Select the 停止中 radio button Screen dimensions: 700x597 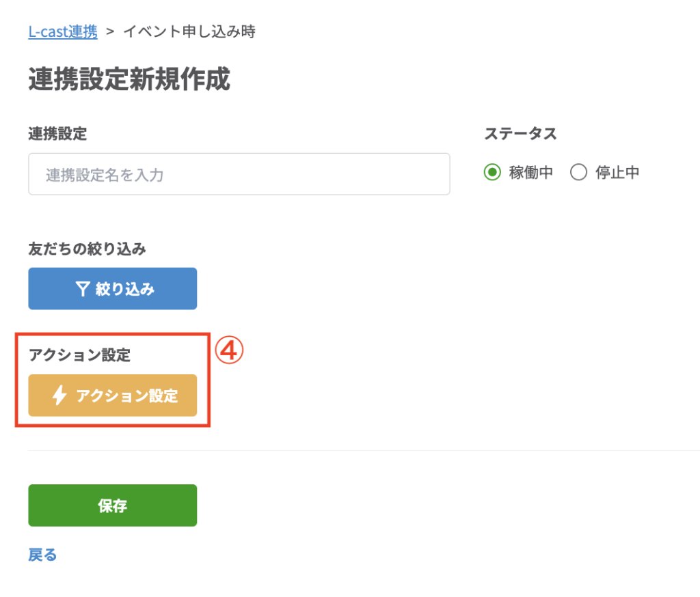(x=578, y=173)
